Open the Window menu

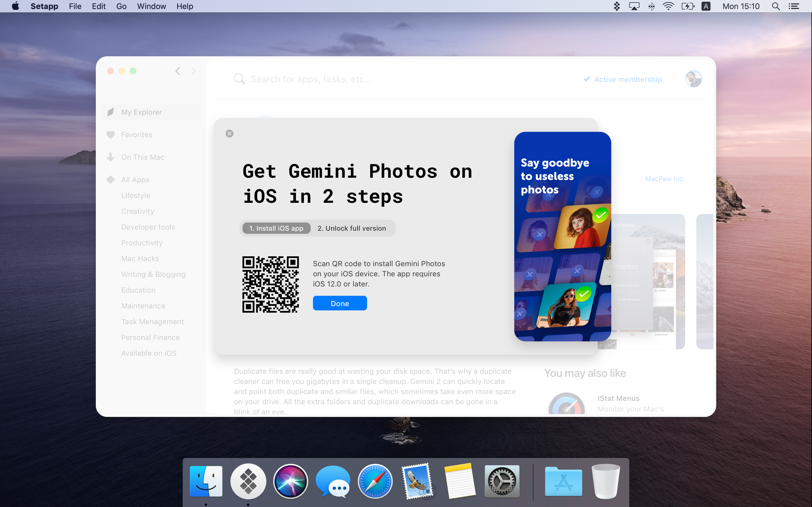pyautogui.click(x=151, y=6)
